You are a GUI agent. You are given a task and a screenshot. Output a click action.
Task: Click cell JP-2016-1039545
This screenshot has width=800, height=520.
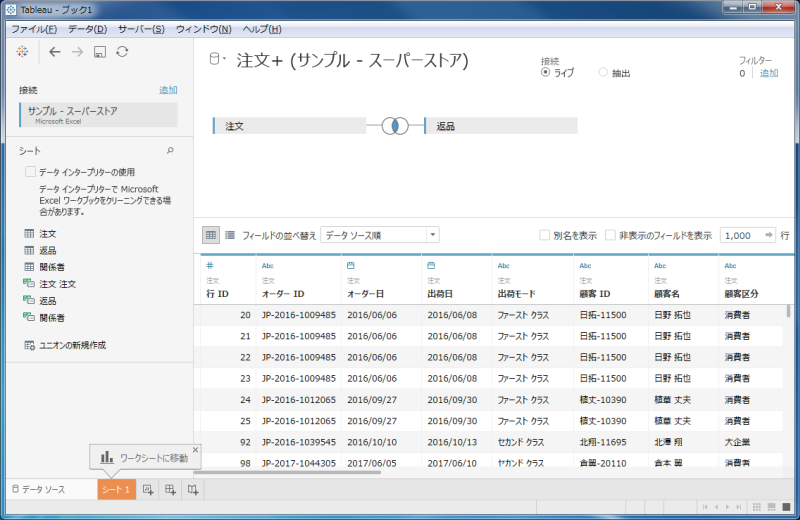point(298,442)
